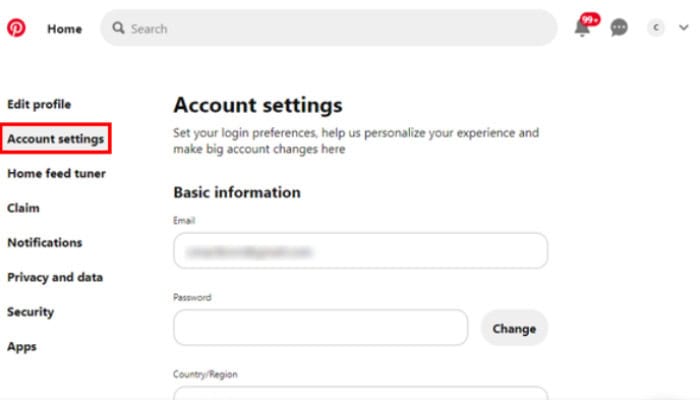Open Edit profile settings section
The image size is (700, 400).
click(39, 104)
